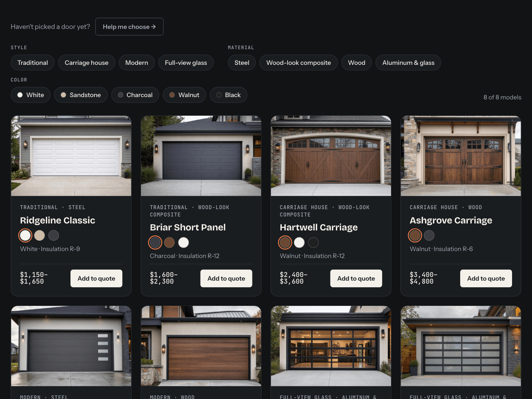Open the Modern Steel door photo

click(x=71, y=346)
